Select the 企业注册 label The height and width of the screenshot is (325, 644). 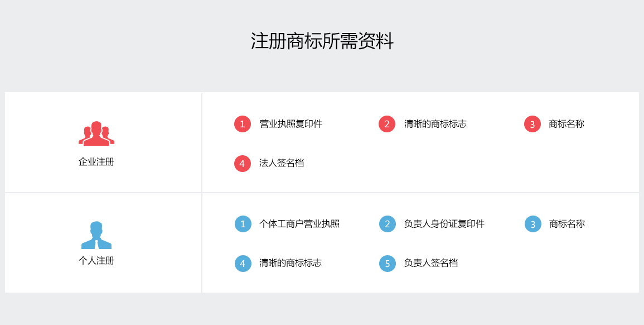(x=96, y=162)
